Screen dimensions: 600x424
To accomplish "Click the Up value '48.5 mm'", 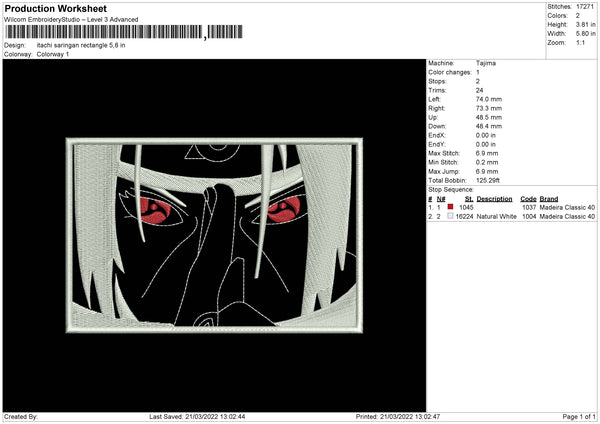I will tap(489, 117).
